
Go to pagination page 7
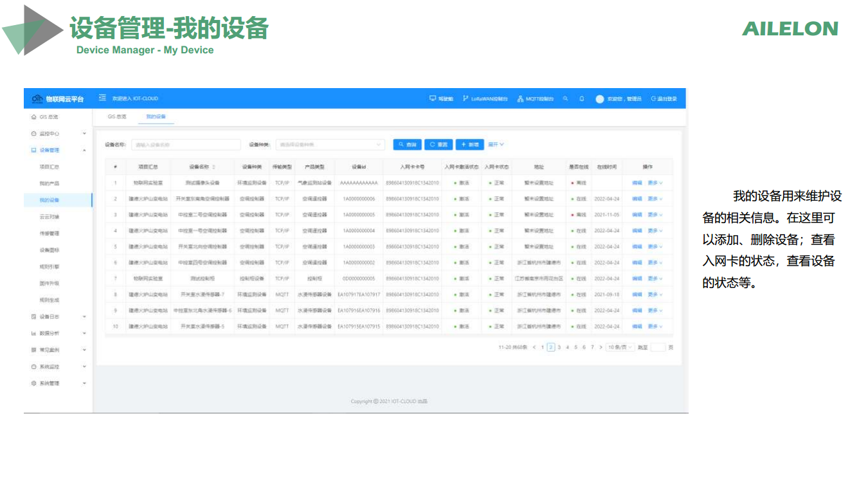click(592, 347)
